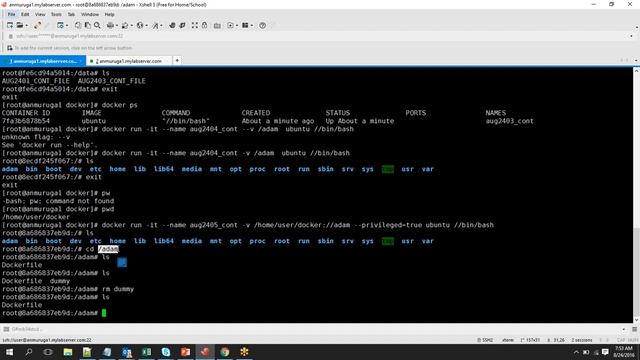This screenshot has height=360, width=640.
Task: Expand the layout panes dropdown arrow
Action: coord(252,25)
